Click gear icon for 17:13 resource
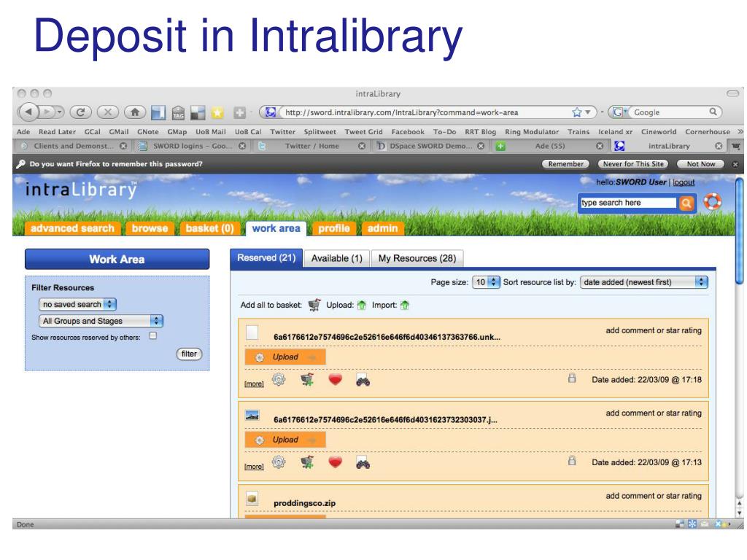Image resolution: width=747 pixels, height=560 pixels. pyautogui.click(x=279, y=462)
